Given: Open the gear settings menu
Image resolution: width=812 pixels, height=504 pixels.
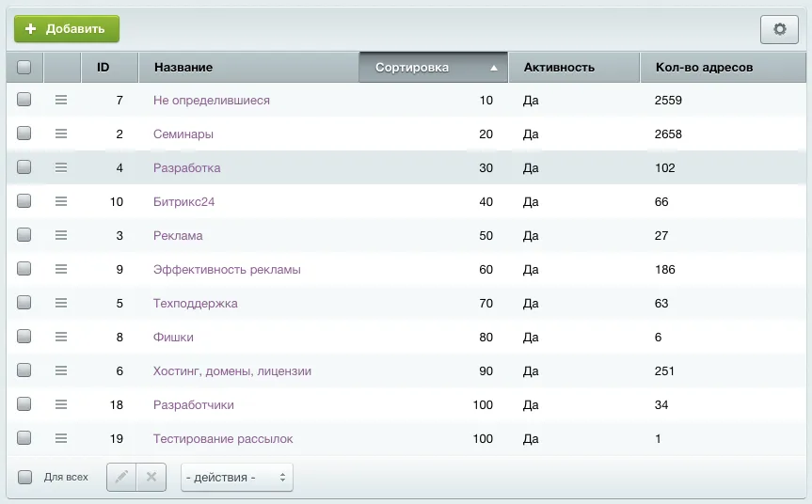Looking at the screenshot, I should (x=779, y=29).
